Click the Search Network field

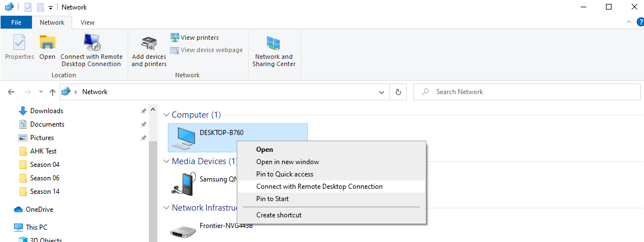[527, 92]
